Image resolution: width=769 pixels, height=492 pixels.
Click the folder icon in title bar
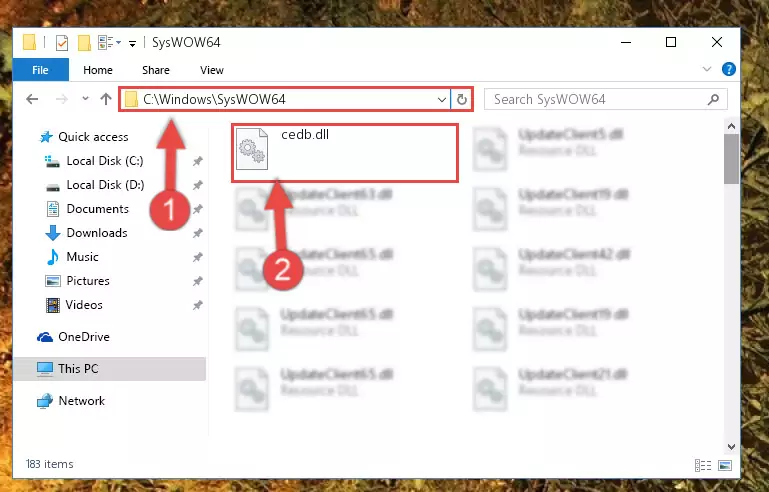coord(29,43)
